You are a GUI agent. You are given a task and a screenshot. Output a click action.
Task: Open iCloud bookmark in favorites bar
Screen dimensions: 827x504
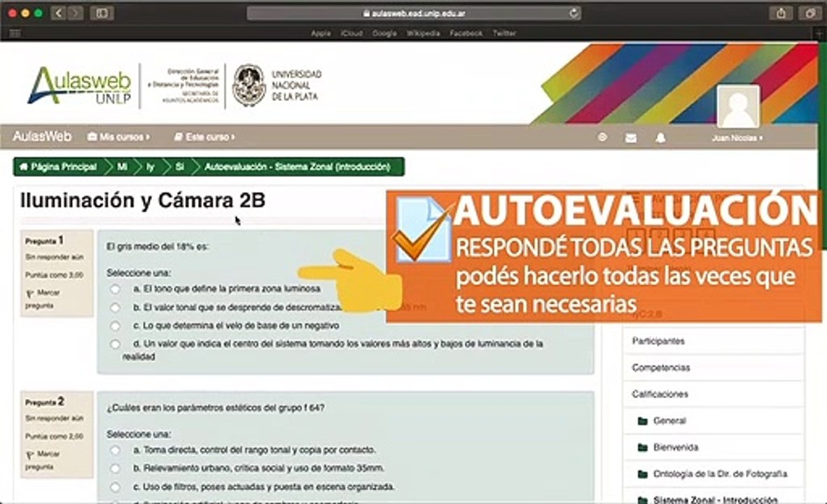pyautogui.click(x=352, y=33)
